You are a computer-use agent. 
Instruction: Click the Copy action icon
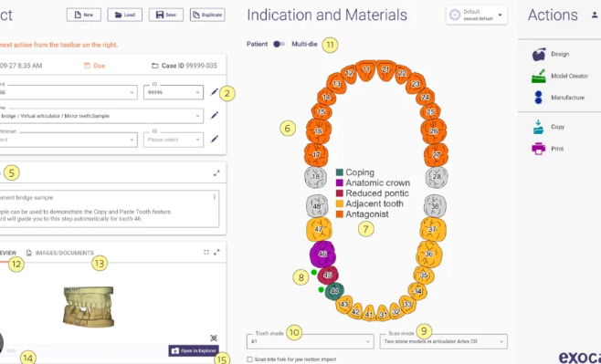click(x=538, y=127)
